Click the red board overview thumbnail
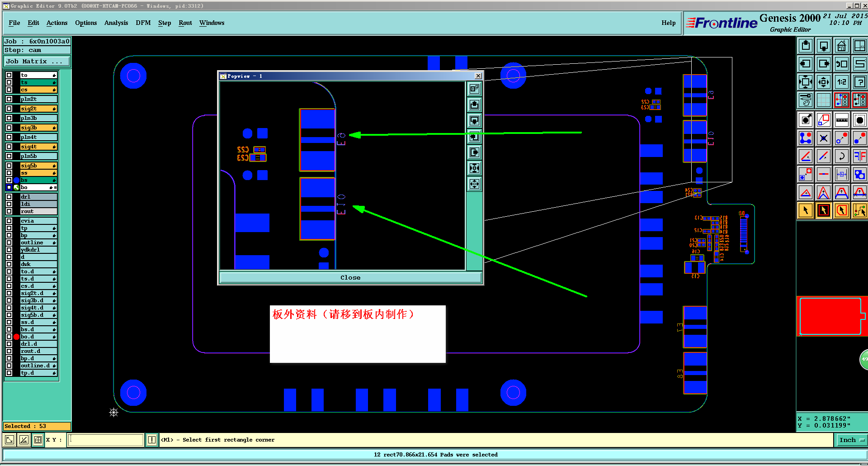 (x=831, y=316)
